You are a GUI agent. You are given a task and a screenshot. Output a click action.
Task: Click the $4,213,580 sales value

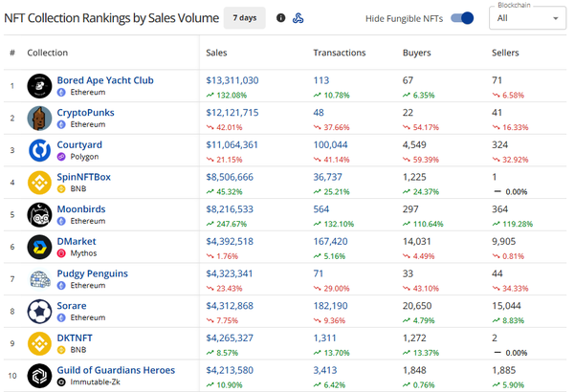click(230, 370)
